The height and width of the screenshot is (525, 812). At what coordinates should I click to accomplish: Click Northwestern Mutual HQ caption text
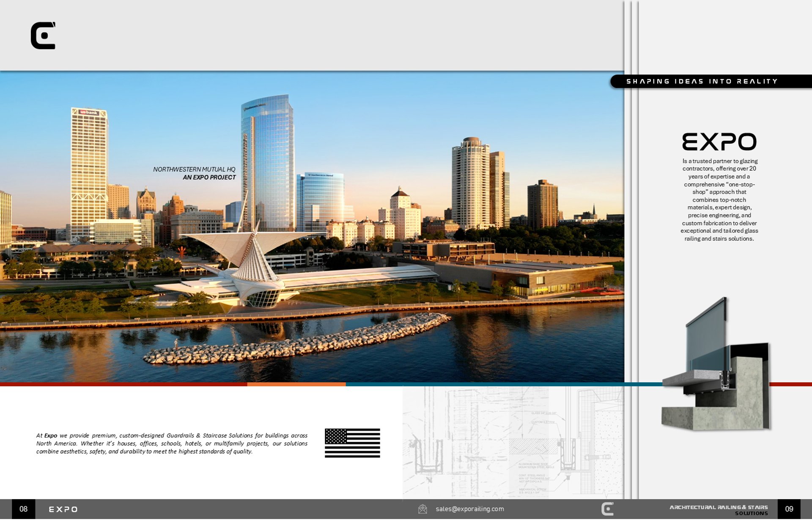coord(194,169)
